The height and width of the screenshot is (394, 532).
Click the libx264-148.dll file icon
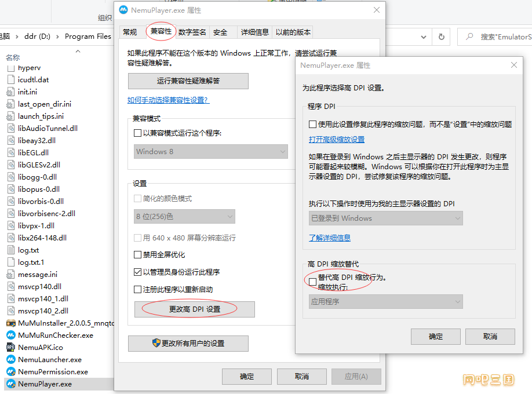point(11,238)
